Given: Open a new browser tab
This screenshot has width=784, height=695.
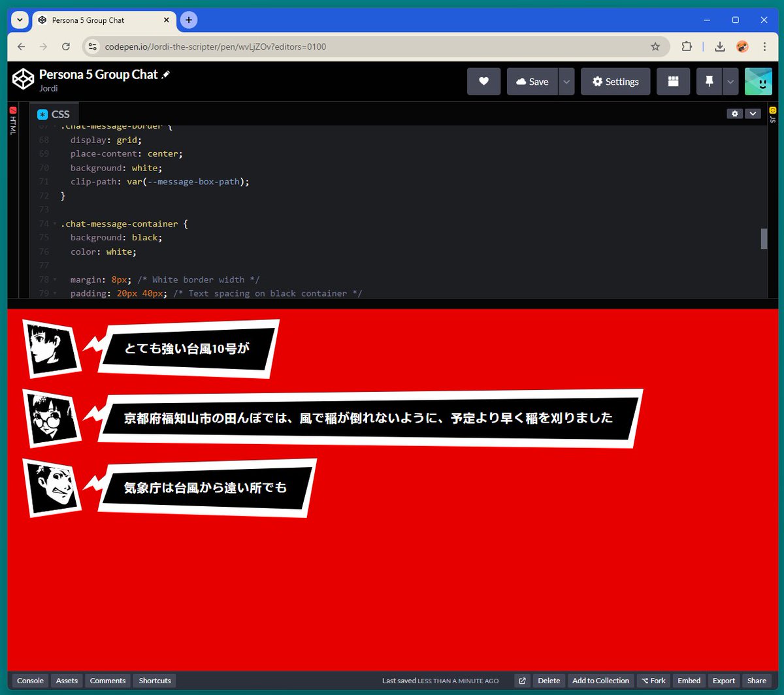Looking at the screenshot, I should click(x=189, y=20).
